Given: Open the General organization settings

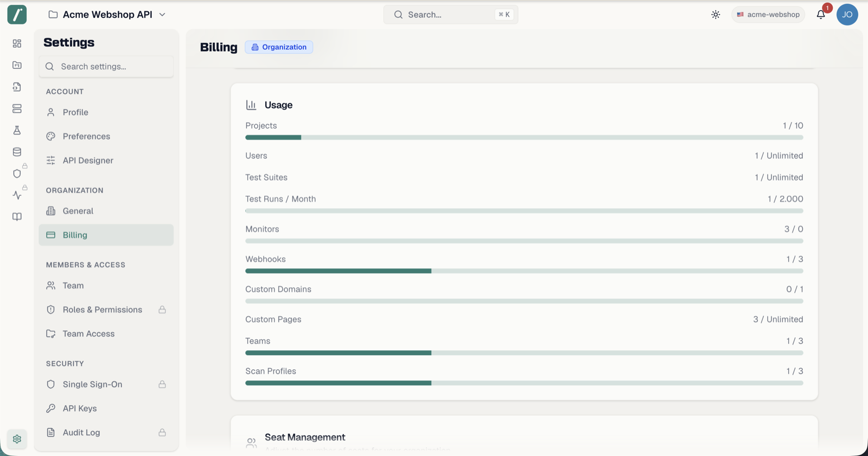Looking at the screenshot, I should 106,211.
